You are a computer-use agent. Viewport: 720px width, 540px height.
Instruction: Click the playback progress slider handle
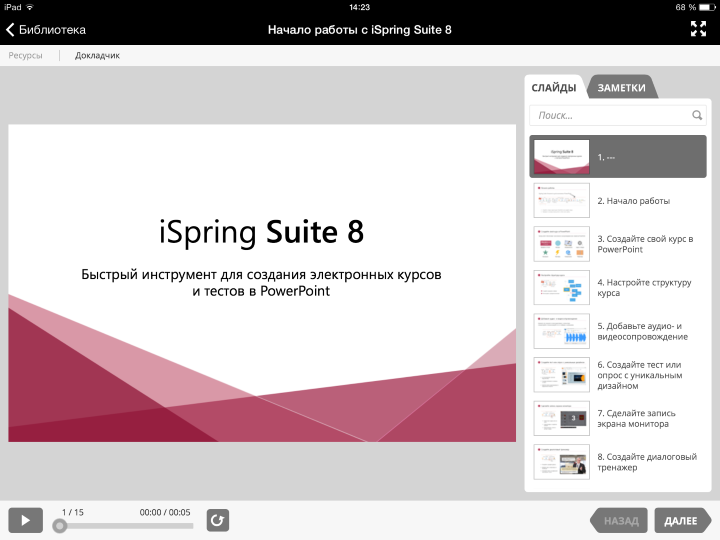(x=59, y=526)
